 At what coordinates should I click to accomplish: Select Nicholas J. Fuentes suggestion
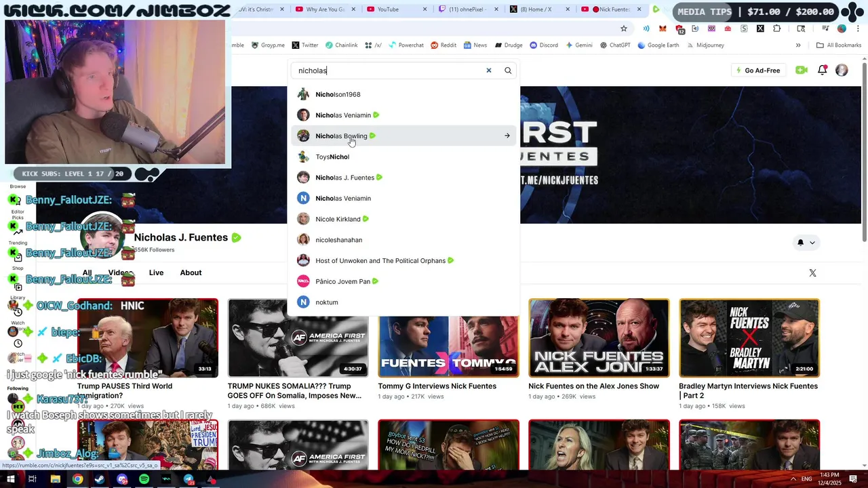coord(404,178)
